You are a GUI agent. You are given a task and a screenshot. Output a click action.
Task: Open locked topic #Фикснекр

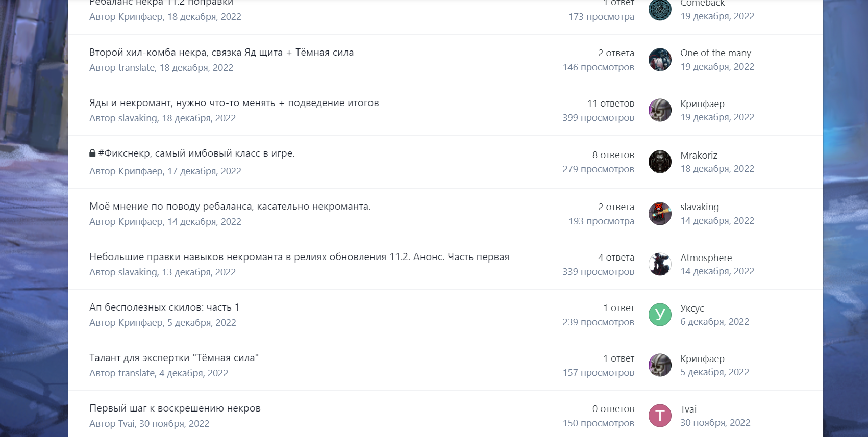tap(196, 153)
